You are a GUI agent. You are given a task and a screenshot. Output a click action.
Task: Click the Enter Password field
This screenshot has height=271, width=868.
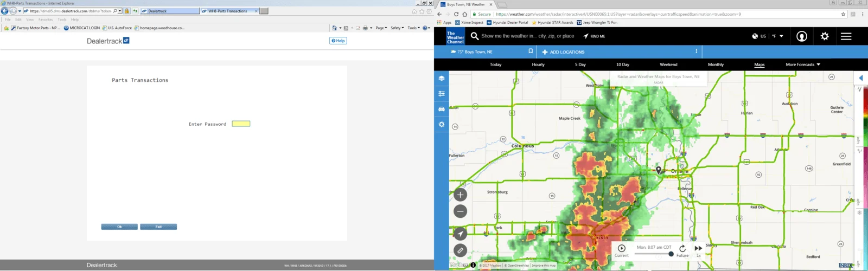pyautogui.click(x=241, y=124)
